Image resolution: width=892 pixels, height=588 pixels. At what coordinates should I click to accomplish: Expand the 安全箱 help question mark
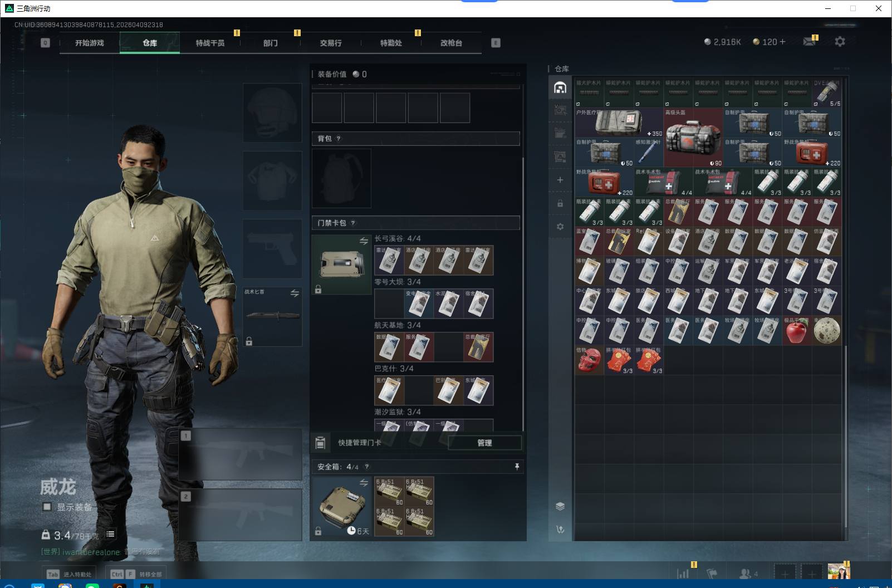(x=366, y=467)
